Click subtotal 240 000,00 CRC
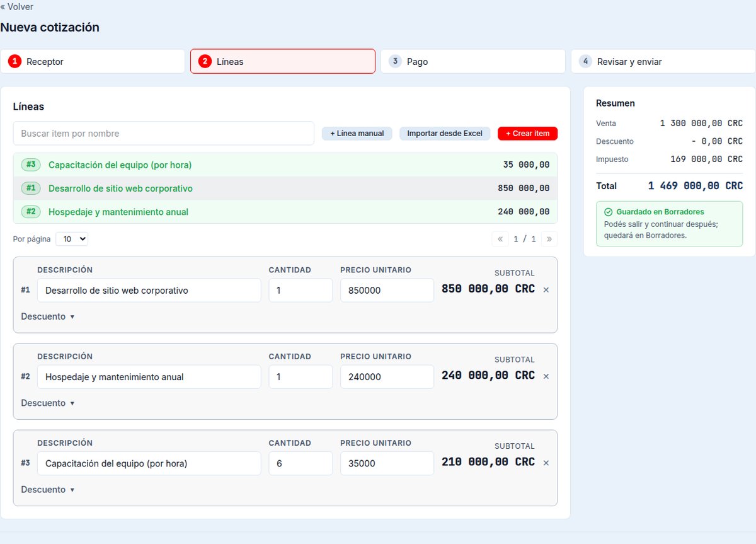Screen dimensions: 756x544 point(488,376)
